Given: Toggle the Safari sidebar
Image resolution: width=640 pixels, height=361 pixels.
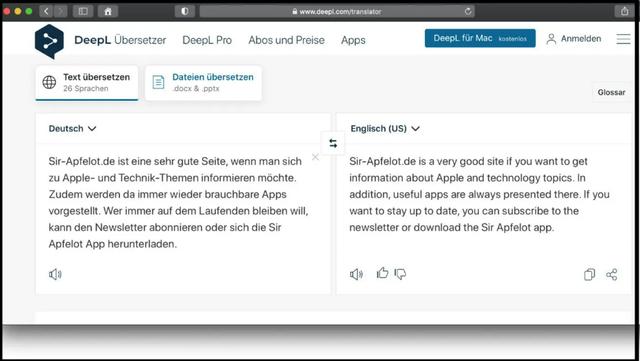Looking at the screenshot, I should (83, 11).
